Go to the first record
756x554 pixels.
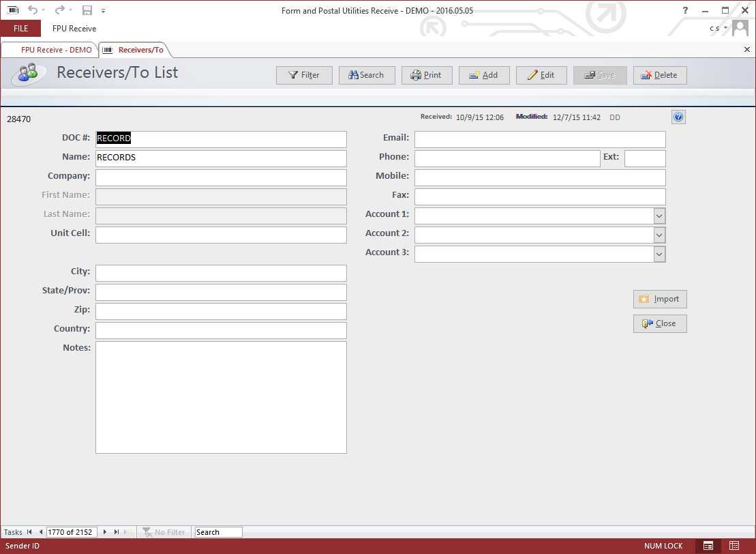[x=29, y=532]
